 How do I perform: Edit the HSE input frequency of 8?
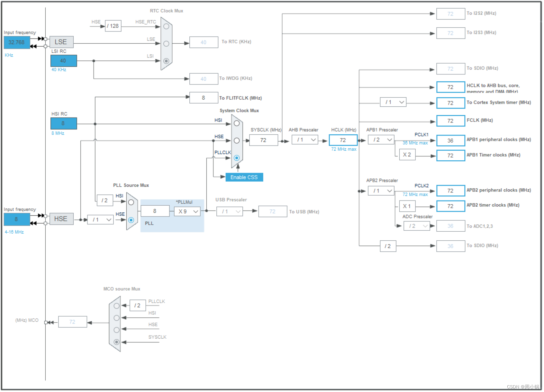tap(16, 219)
